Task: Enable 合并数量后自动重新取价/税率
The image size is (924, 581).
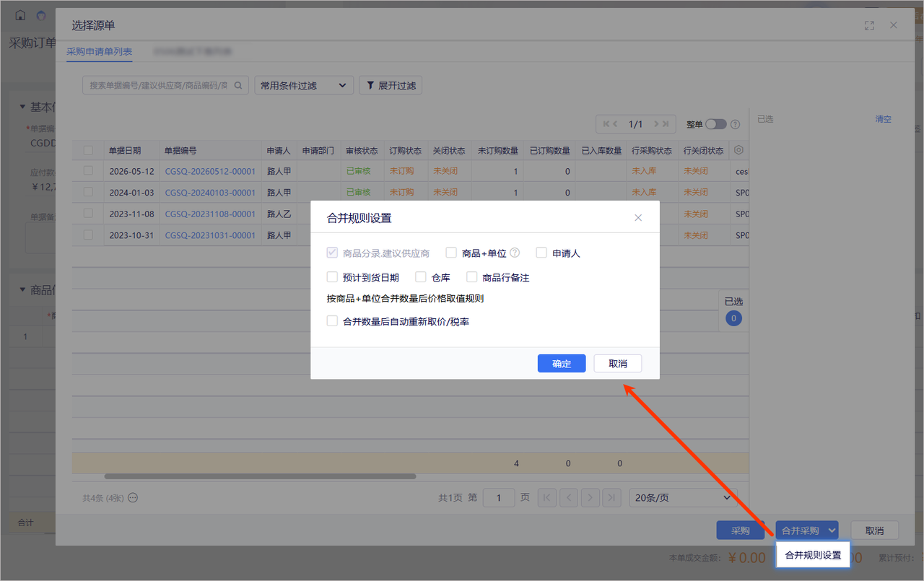Action: pyautogui.click(x=332, y=320)
